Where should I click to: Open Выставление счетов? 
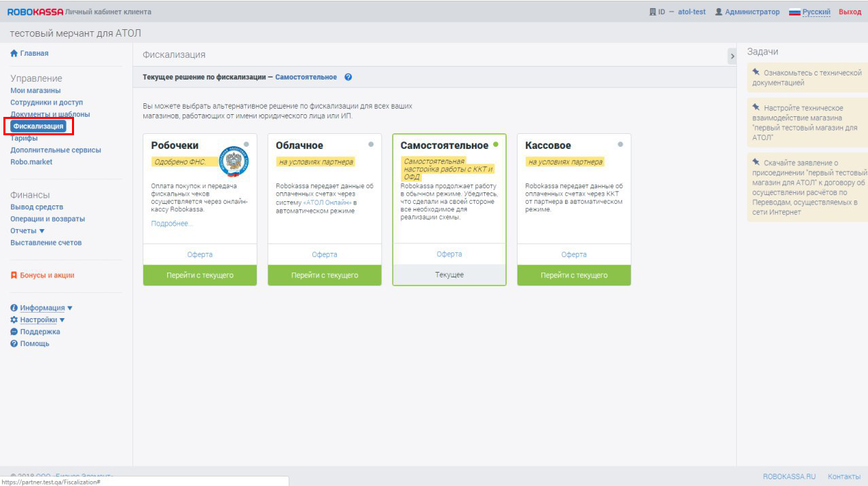46,243
